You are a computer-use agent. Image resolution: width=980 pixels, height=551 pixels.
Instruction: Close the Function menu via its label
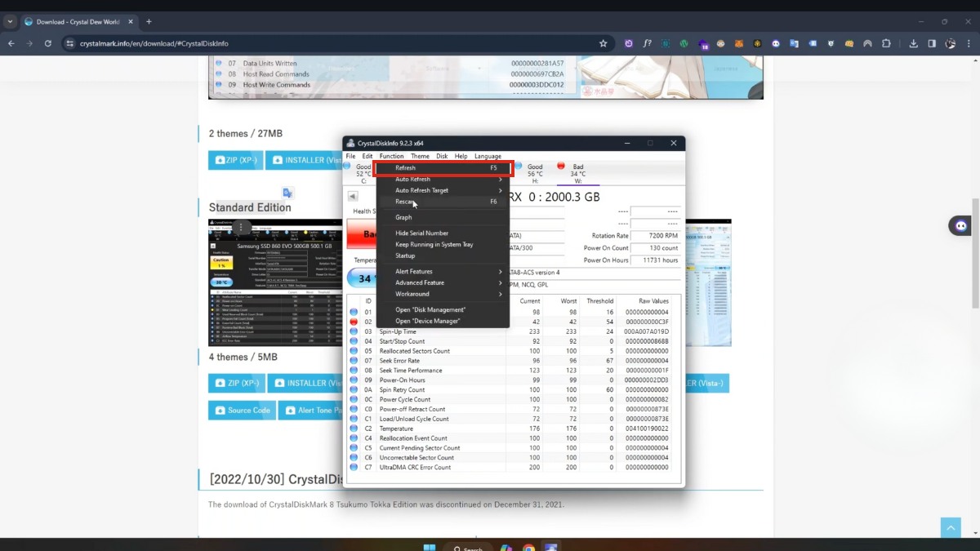point(391,156)
